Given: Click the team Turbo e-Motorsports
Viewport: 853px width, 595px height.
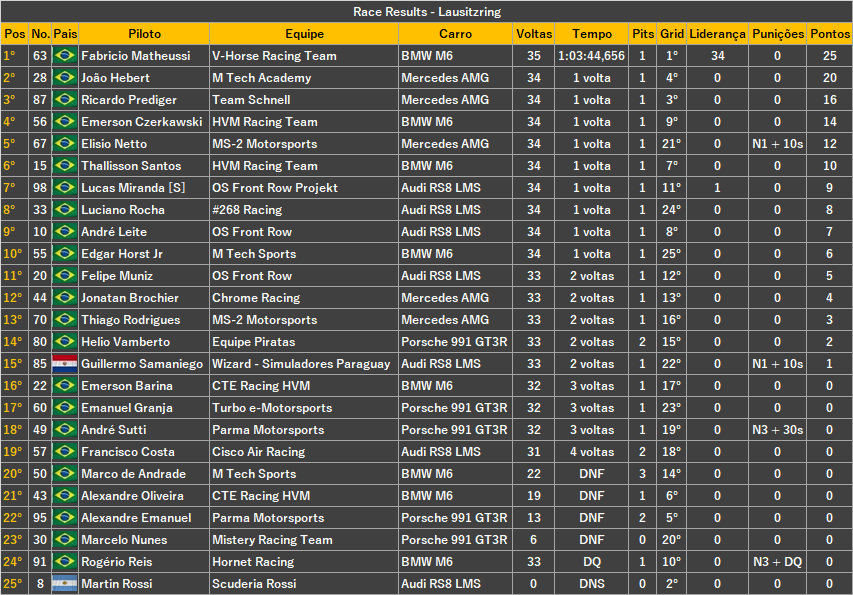Looking at the screenshot, I should (x=272, y=408).
